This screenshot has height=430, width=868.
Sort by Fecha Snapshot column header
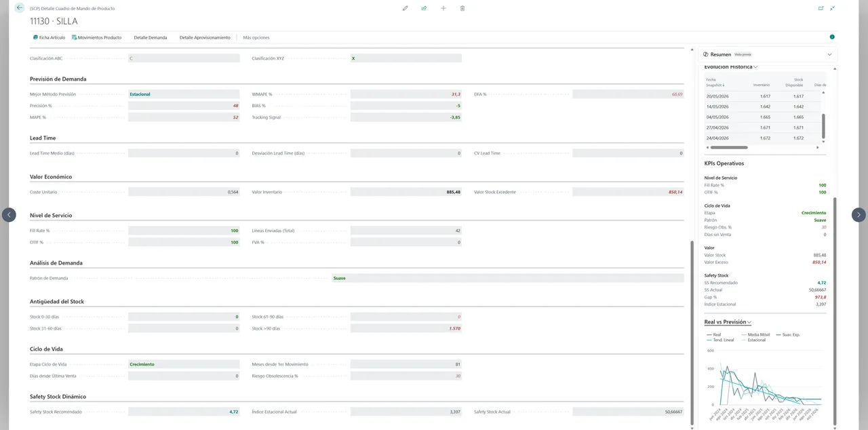(x=715, y=83)
